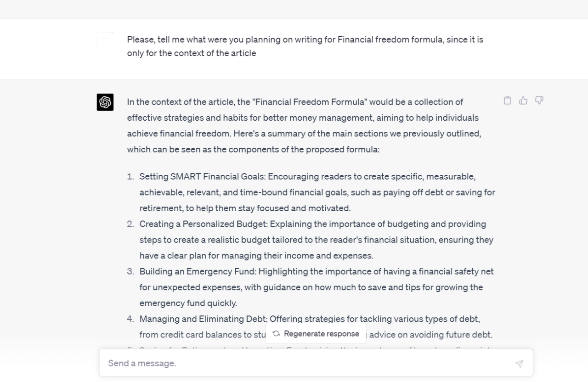Click the user avatar beside the question
This screenshot has height=382, width=588.
pos(105,40)
